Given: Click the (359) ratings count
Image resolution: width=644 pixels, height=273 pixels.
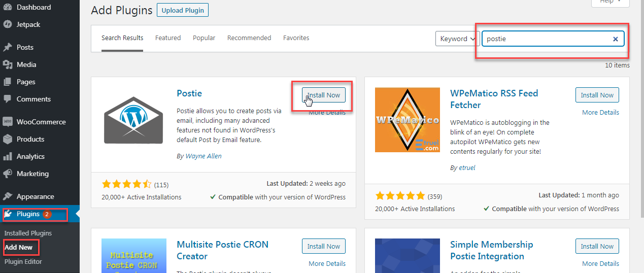Looking at the screenshot, I should point(435,196).
